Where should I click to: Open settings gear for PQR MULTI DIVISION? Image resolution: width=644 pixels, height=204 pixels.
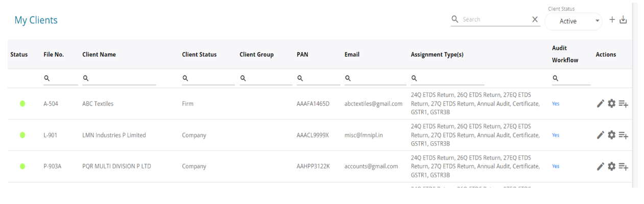coord(611,166)
